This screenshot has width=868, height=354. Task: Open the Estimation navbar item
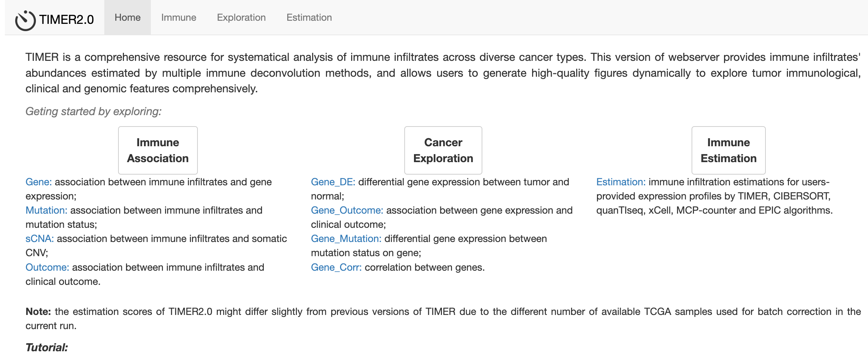pyautogui.click(x=309, y=18)
